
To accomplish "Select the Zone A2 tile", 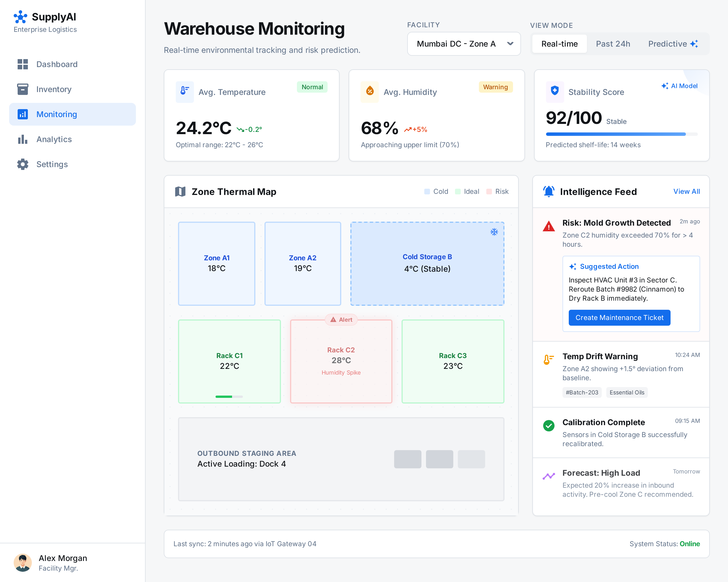I will [303, 263].
